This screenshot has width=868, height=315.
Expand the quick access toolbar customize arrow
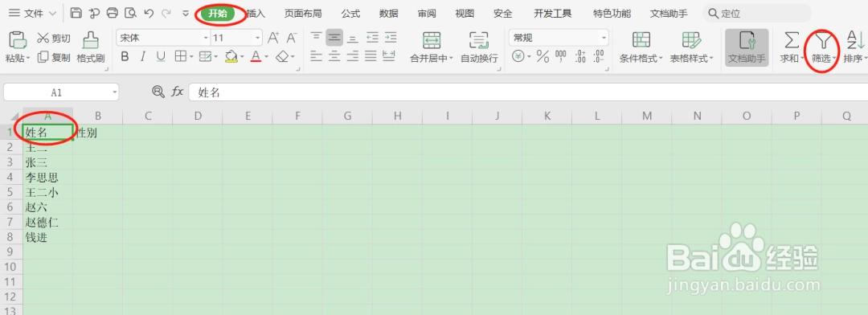point(186,13)
